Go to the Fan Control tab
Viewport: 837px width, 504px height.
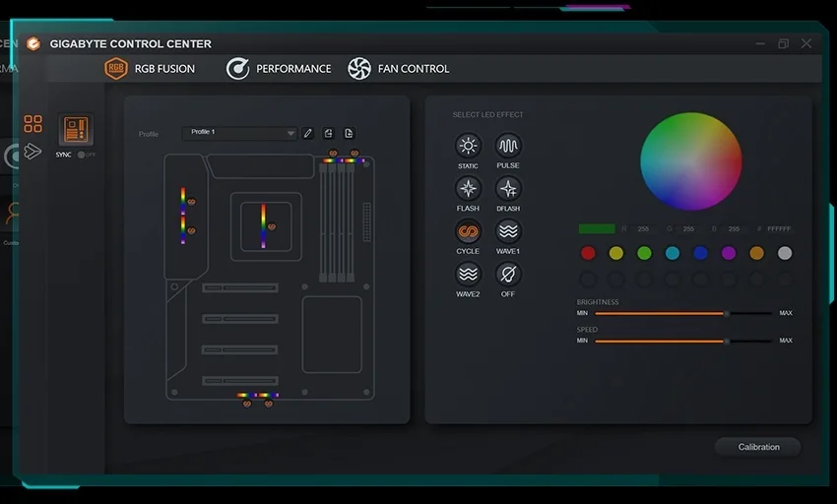[399, 69]
